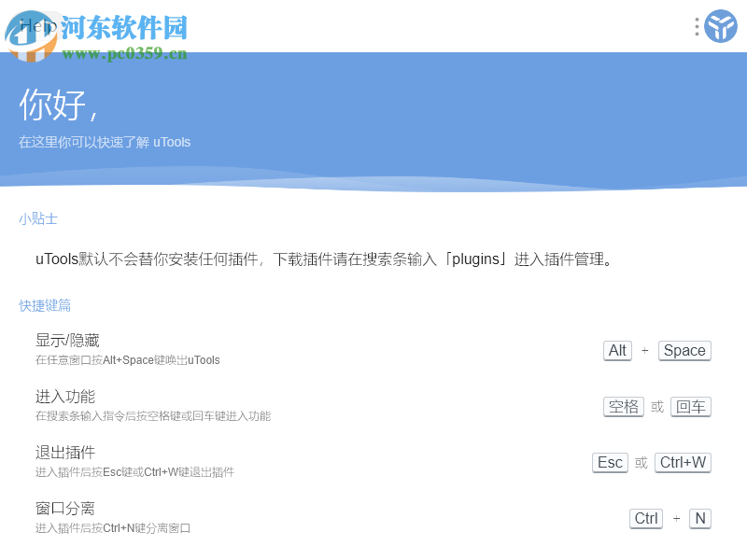Viewport: 747px width, 560px height.
Task: Select the 窗口分离 shortcut entry
Action: click(67, 508)
